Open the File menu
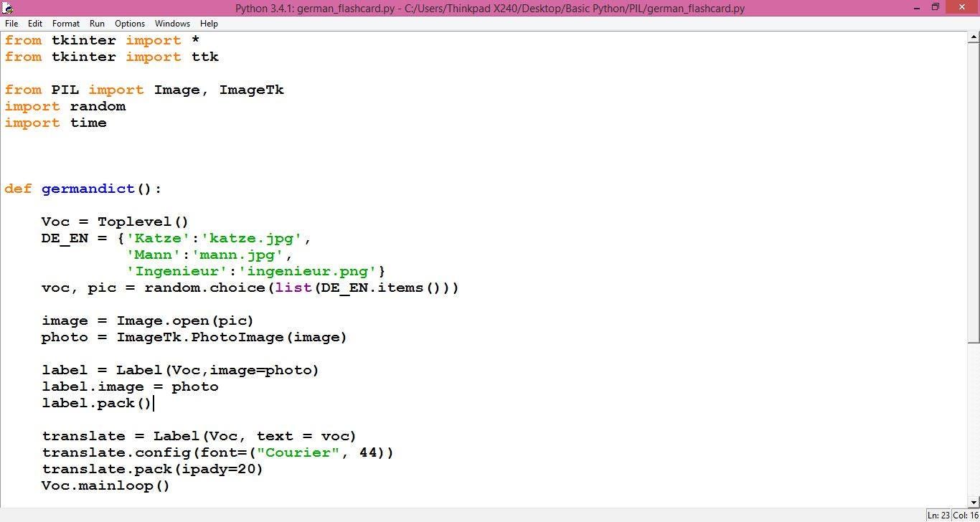The image size is (980, 522). click(11, 23)
